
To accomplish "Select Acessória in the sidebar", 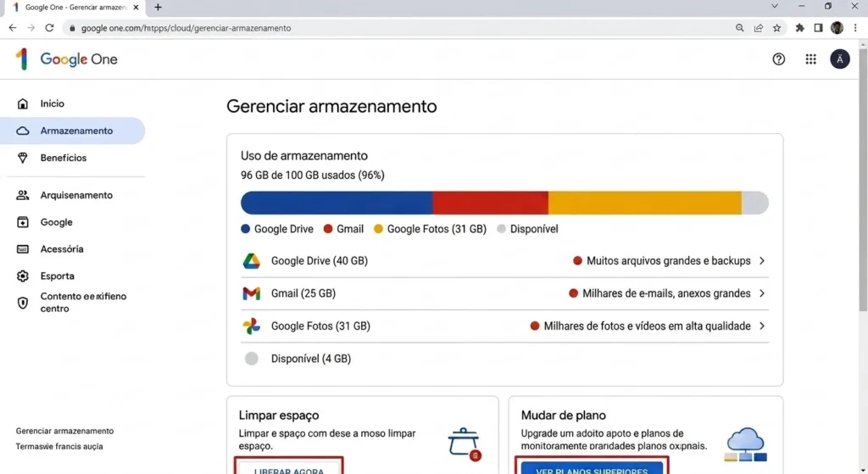I will point(73,249).
